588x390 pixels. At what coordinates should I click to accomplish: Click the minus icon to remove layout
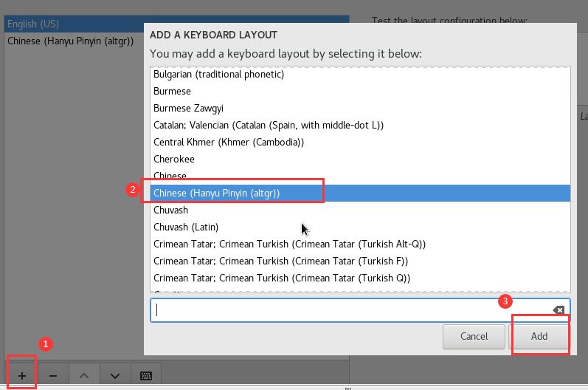(x=53, y=375)
